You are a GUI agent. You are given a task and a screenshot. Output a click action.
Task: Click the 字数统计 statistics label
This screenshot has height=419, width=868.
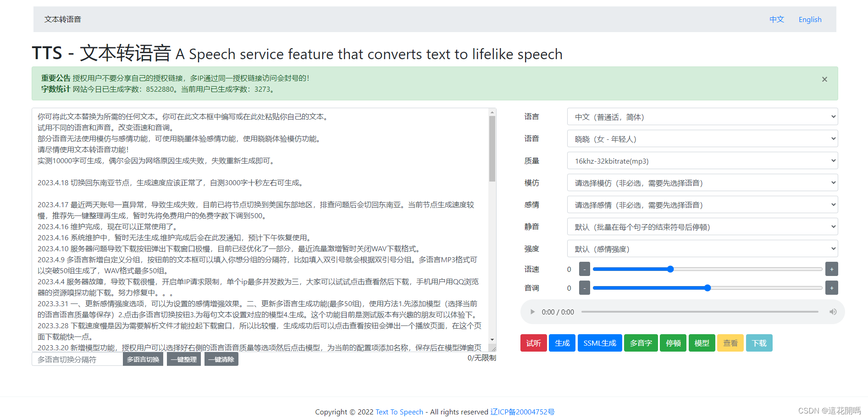pyautogui.click(x=56, y=89)
